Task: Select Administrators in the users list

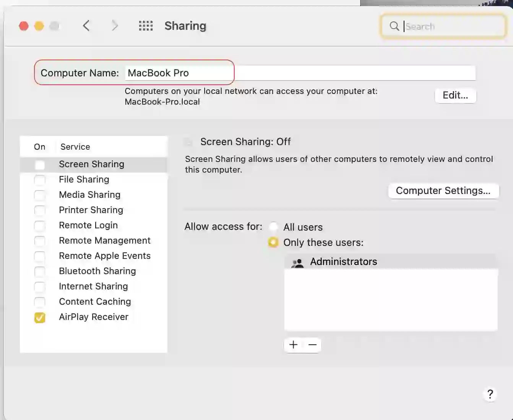Action: (391, 262)
